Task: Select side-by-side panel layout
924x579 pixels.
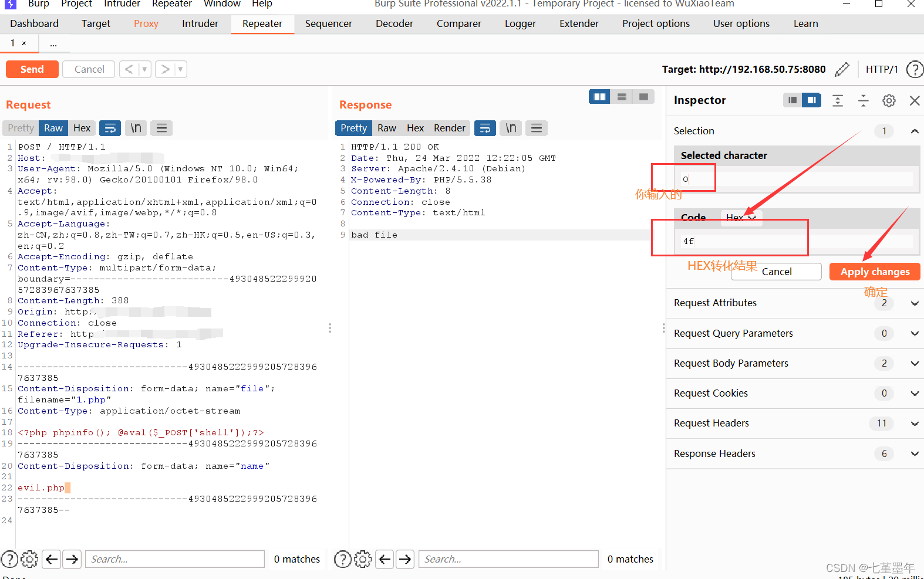Action: (x=600, y=97)
